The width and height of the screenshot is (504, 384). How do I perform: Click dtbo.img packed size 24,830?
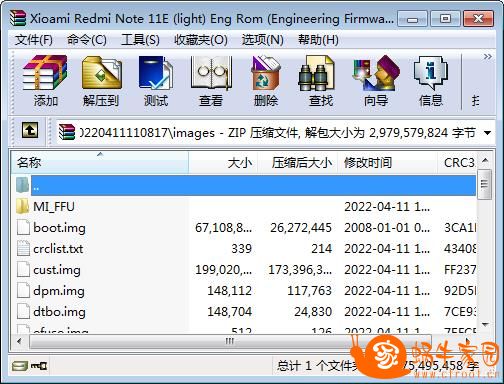click(313, 312)
